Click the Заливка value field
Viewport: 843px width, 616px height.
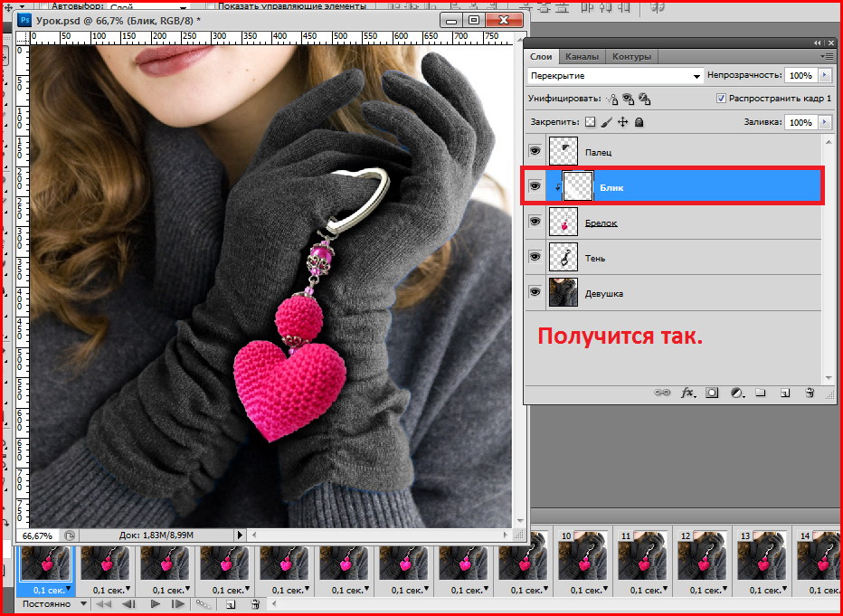pos(801,122)
